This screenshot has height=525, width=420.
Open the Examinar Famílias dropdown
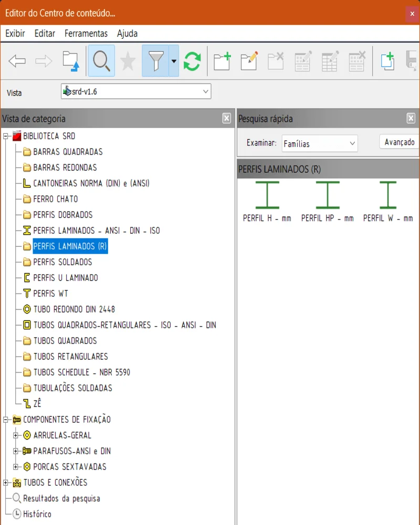(x=319, y=143)
